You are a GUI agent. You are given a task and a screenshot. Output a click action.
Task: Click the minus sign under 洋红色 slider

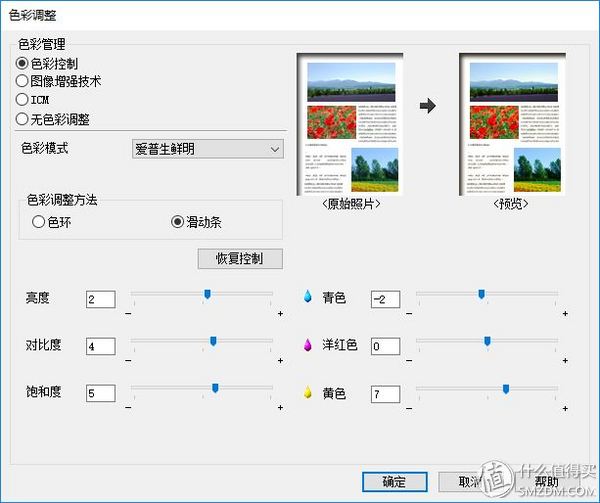point(409,361)
